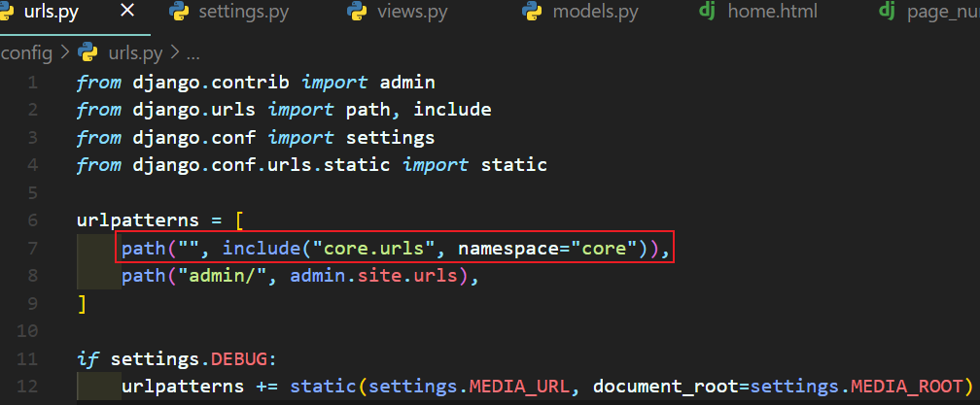This screenshot has height=405, width=980.
Task: Click line number 12 in the gutter
Action: tap(27, 387)
